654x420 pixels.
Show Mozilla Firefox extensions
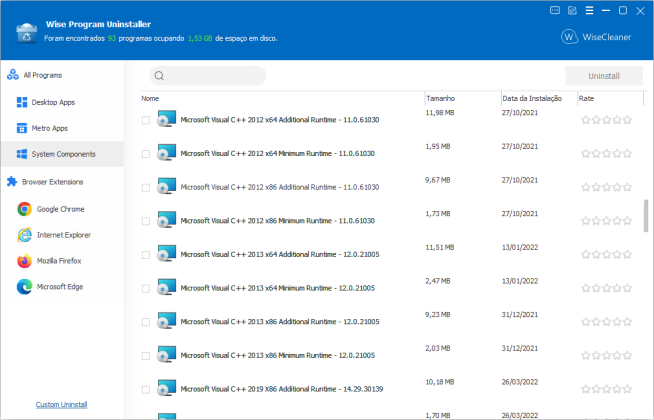click(x=59, y=261)
